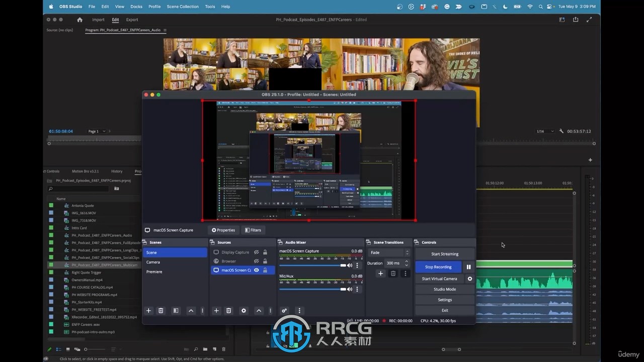Image resolution: width=644 pixels, height=362 pixels.
Task: Switch to Premiere Import tab
Action: pos(98,20)
